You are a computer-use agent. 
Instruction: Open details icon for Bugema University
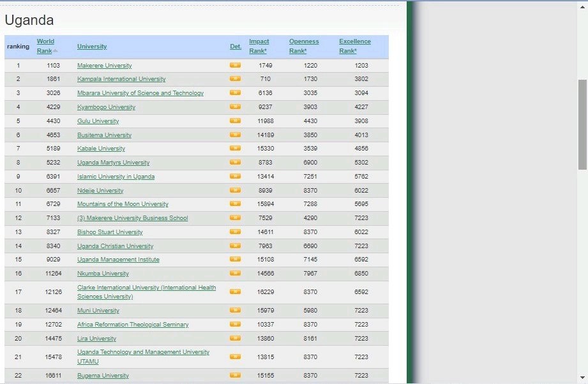(x=235, y=376)
